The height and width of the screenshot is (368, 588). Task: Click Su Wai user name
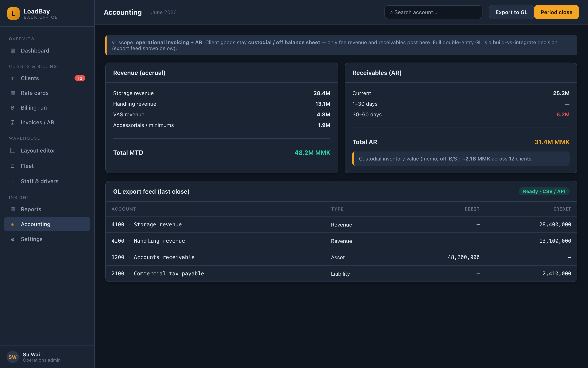pos(31,354)
